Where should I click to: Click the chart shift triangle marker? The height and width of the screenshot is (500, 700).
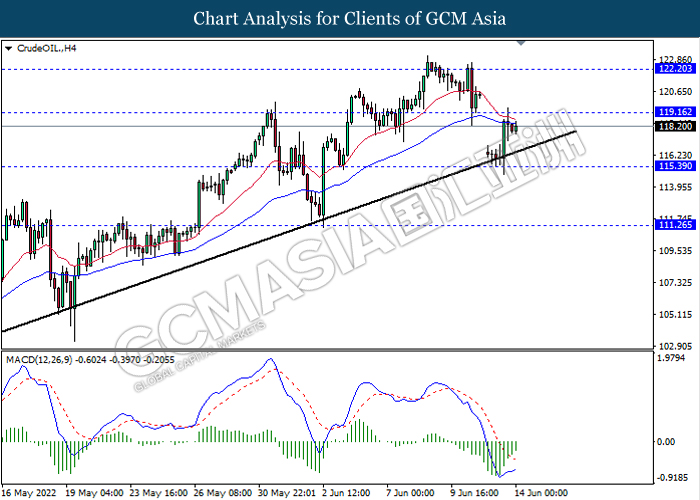pyautogui.click(x=521, y=43)
